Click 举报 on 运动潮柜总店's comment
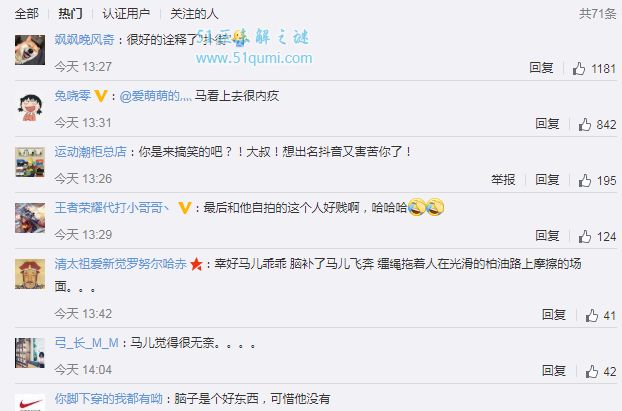Screen dimensions: 622x411 [x=503, y=180]
